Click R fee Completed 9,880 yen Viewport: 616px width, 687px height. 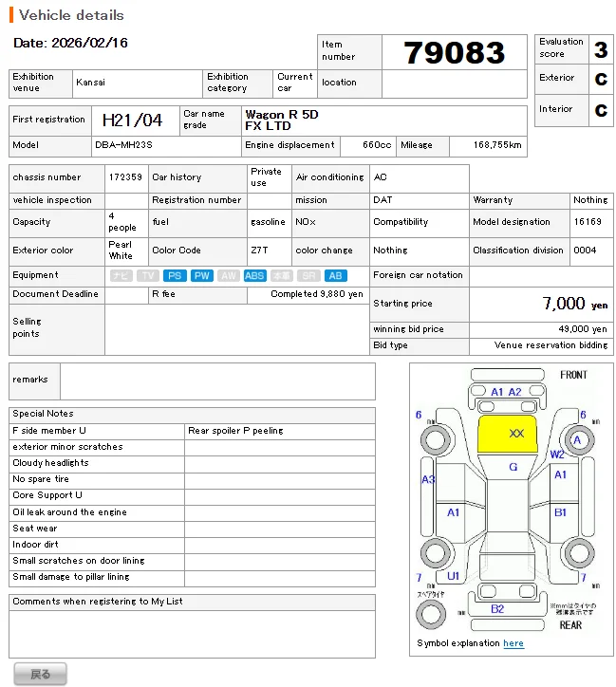tap(317, 294)
